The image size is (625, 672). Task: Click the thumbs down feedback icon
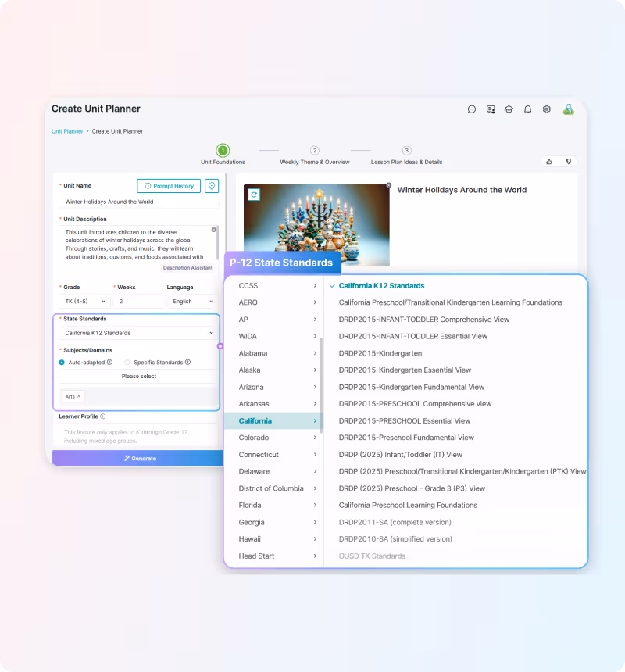[569, 162]
